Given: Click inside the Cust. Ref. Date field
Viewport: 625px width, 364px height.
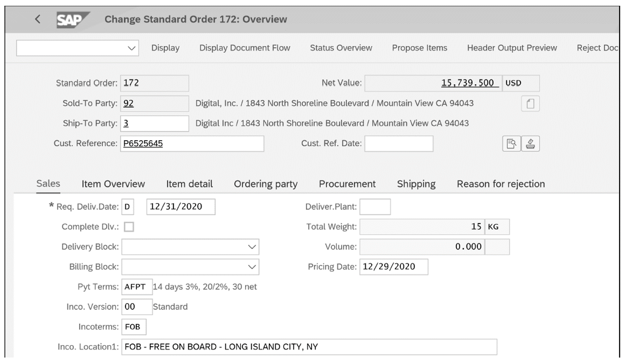Looking at the screenshot, I should click(398, 144).
